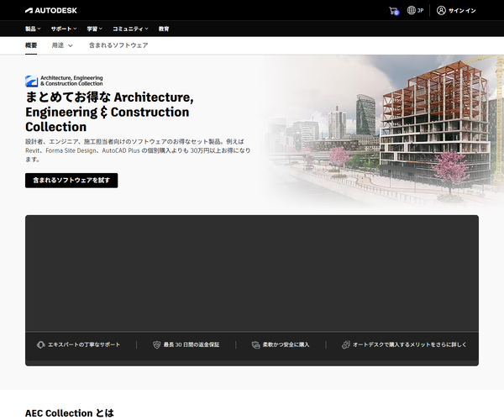Click 柔軟かつ安全に購入 link
504x420 pixels.
point(286,344)
